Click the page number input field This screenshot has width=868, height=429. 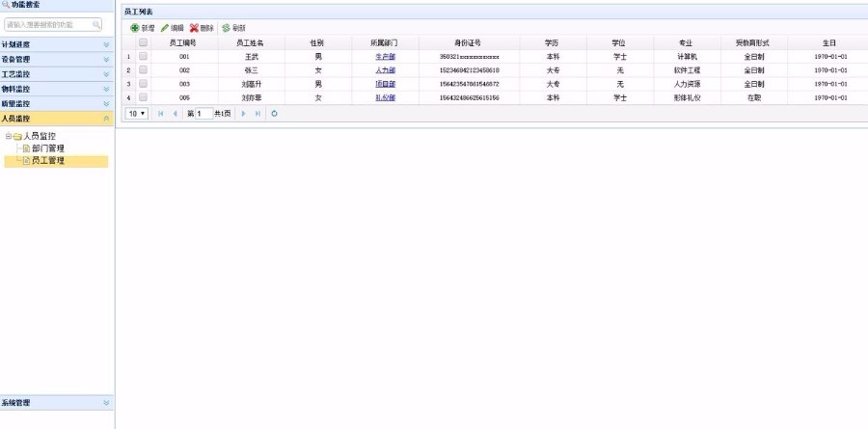coord(204,114)
